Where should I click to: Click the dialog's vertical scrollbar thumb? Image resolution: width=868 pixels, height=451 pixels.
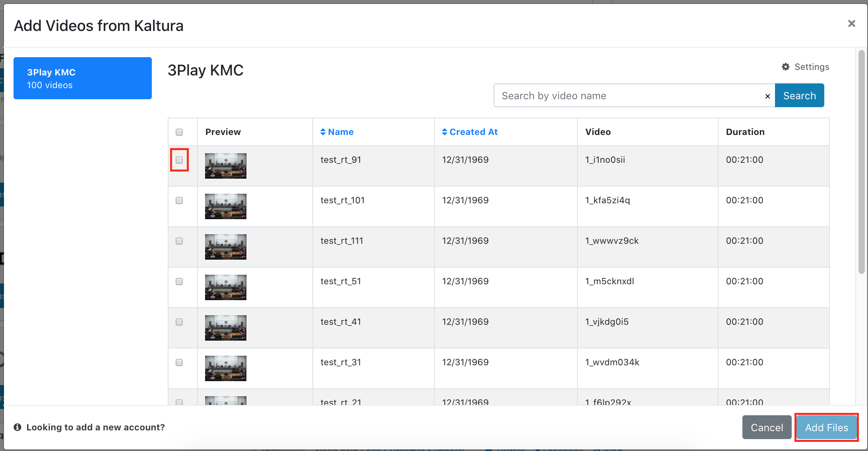[861, 162]
